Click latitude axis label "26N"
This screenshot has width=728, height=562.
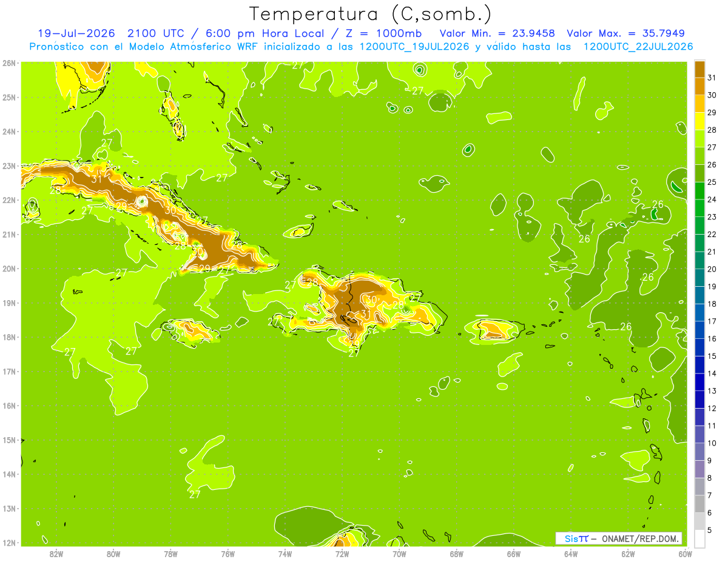(8, 63)
